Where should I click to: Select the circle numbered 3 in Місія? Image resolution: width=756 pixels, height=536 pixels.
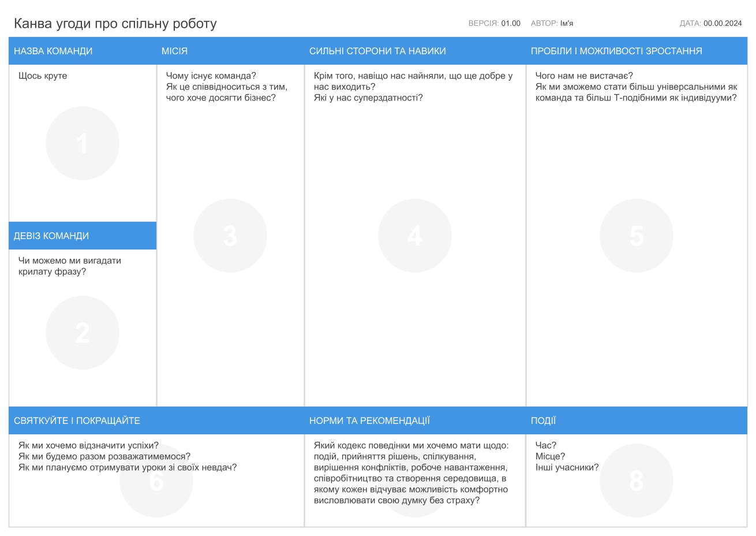coord(230,236)
